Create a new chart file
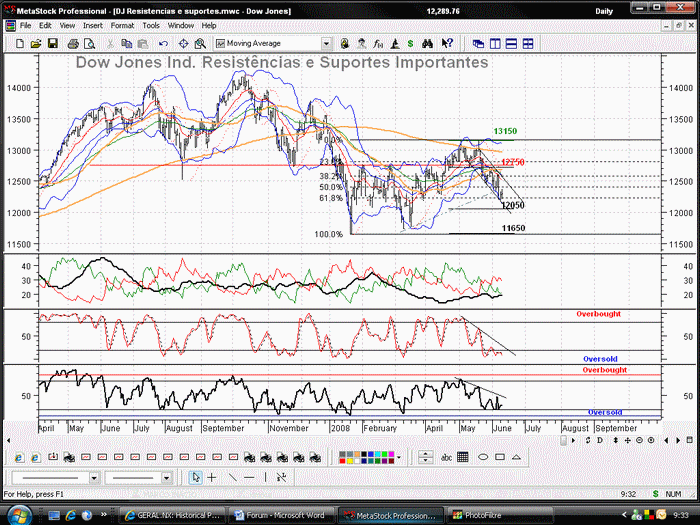This screenshot has width=700, height=525. (x=20, y=44)
